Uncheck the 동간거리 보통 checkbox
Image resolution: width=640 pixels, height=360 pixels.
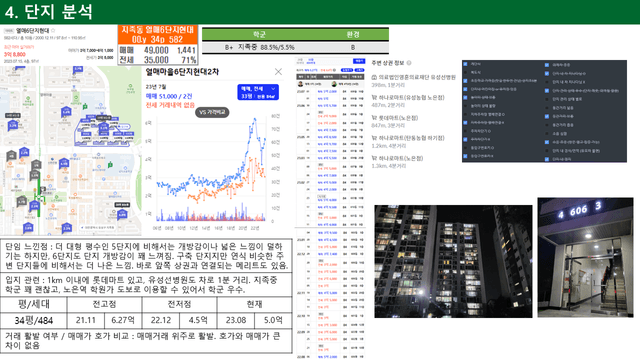point(547,116)
